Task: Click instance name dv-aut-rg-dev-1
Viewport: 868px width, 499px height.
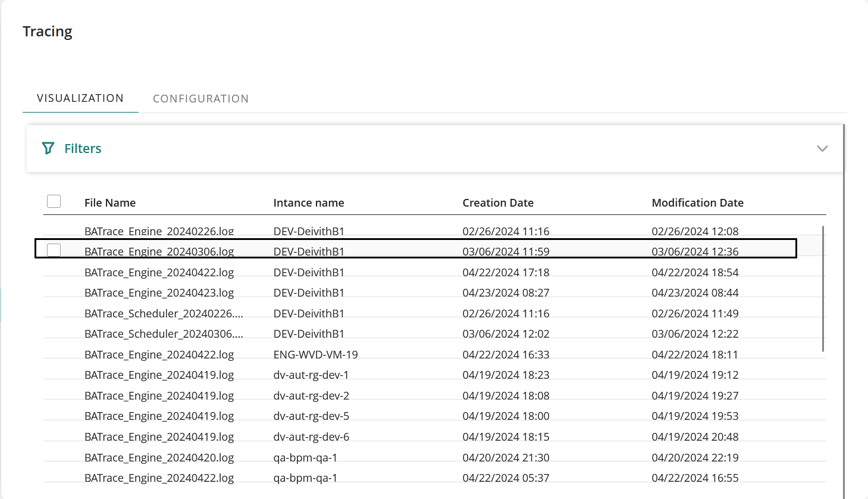Action: pyautogui.click(x=311, y=375)
